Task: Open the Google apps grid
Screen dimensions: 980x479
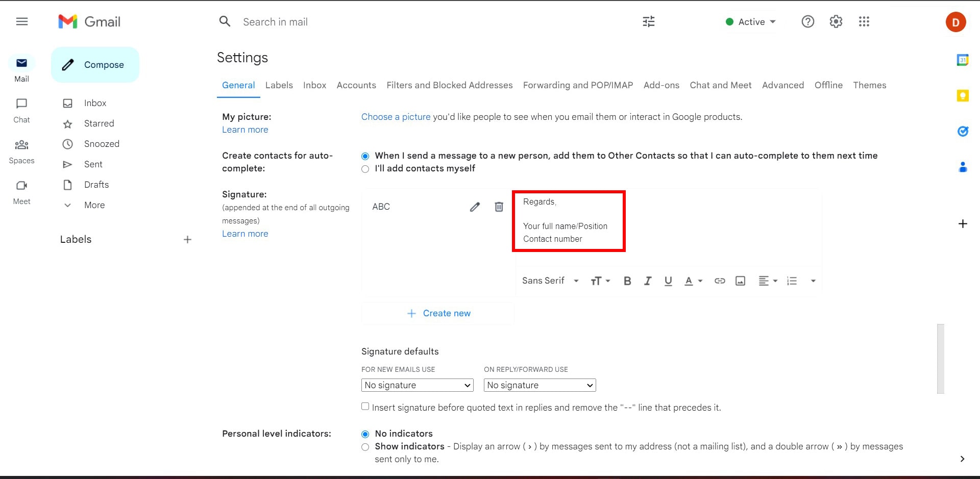Action: tap(864, 21)
